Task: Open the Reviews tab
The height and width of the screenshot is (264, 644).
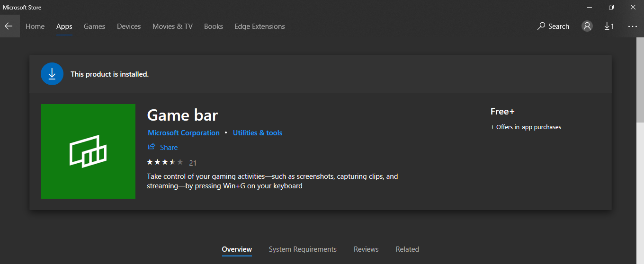Action: [366, 249]
